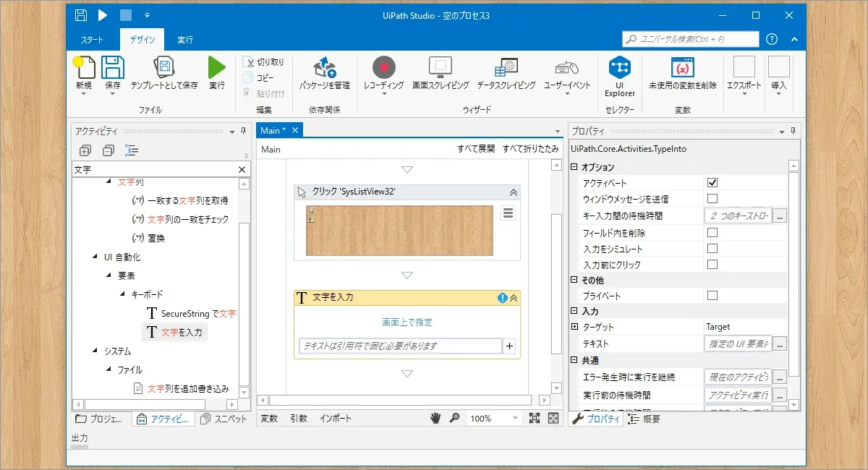The image size is (868, 470).
Task: Open the 新規 new project icon
Action: click(83, 67)
